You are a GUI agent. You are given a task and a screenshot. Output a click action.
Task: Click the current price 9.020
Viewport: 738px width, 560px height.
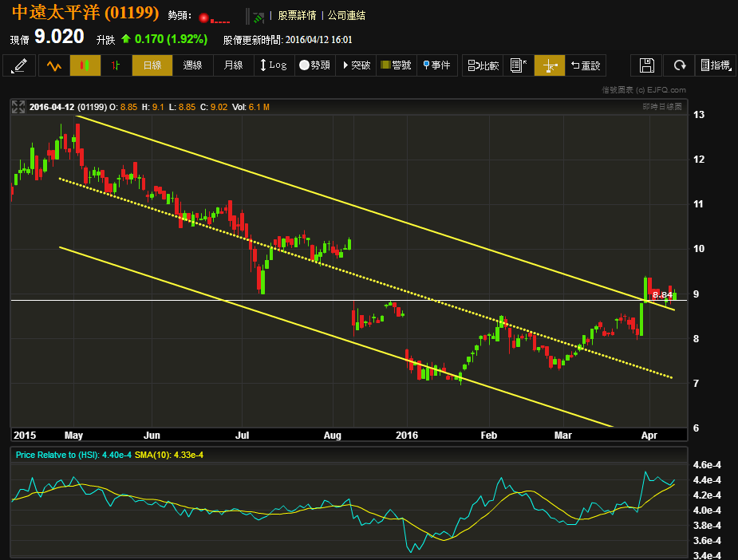tap(59, 37)
